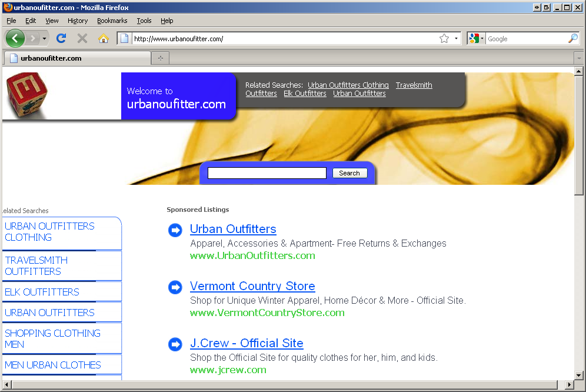586x392 pixels.
Task: Click the arrow icon beside Urban Outfitters listing
Action: pyautogui.click(x=175, y=230)
